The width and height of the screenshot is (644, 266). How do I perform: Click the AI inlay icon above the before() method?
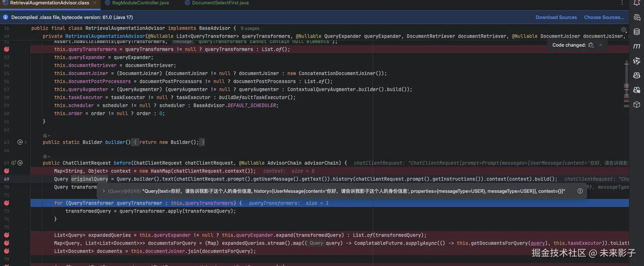click(x=45, y=156)
